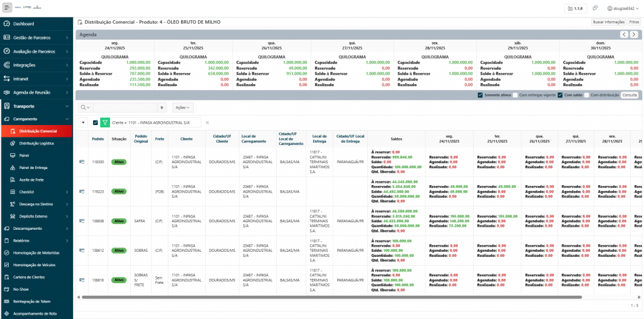The width and height of the screenshot is (644, 319).
Task: Click the Integrações sidebar icon
Action: 6,65
